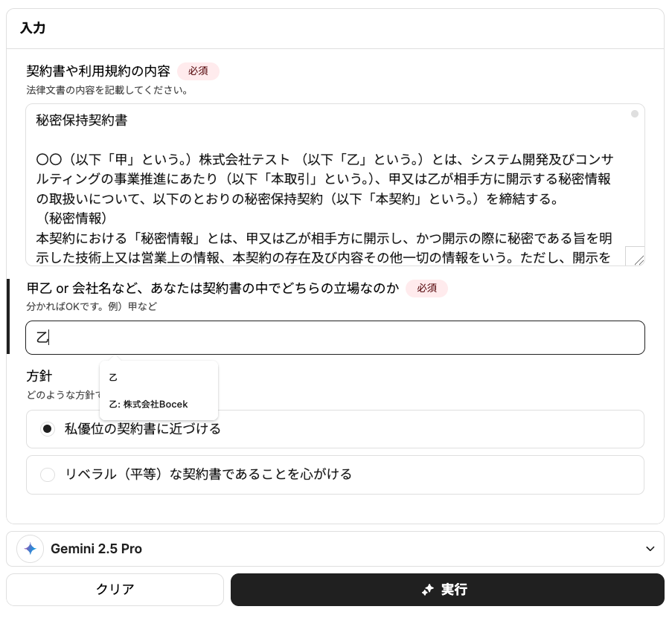Click inside the 秘密保持契約書 contract textarea
672x618 pixels.
pyautogui.click(x=327, y=184)
